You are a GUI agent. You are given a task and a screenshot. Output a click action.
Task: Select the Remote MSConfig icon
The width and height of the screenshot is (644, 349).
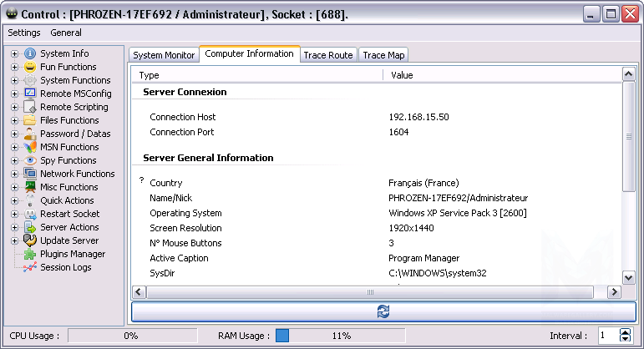tap(31, 94)
